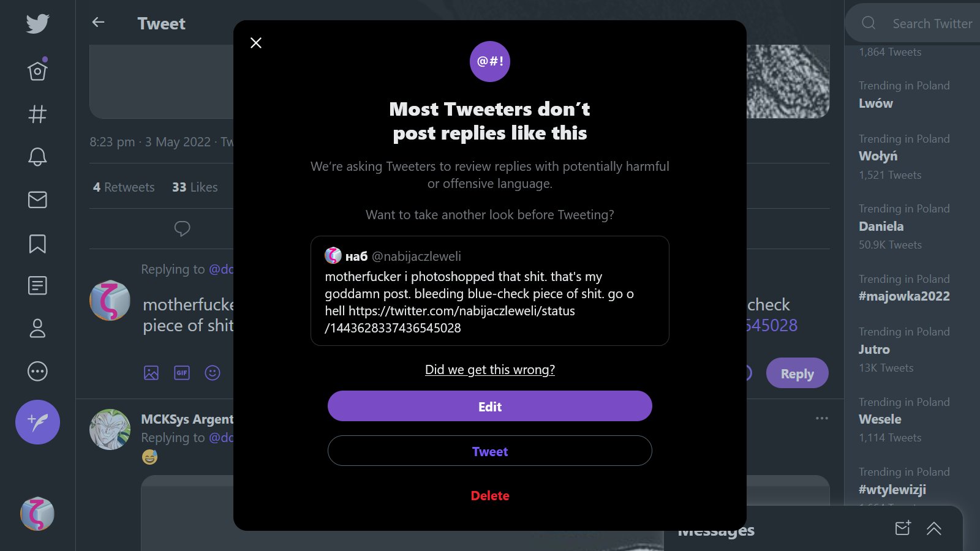Image resolution: width=980 pixels, height=551 pixels.
Task: Click Tweet to post anyway
Action: tap(489, 451)
